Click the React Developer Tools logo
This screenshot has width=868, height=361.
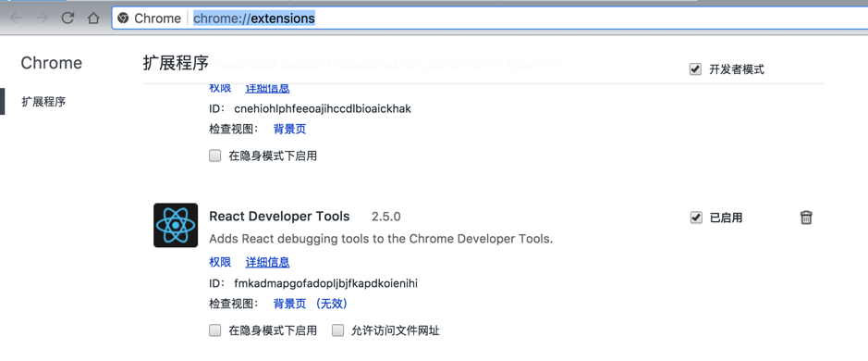coord(176,225)
